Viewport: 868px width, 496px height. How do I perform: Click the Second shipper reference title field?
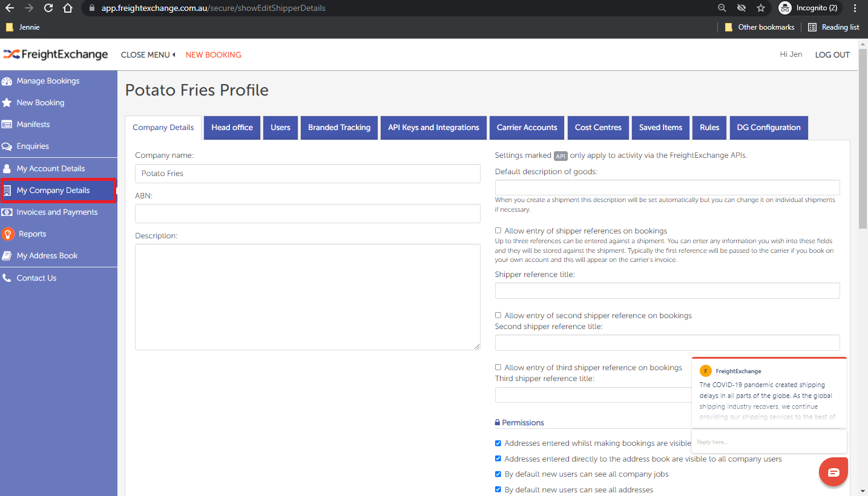[x=668, y=342]
